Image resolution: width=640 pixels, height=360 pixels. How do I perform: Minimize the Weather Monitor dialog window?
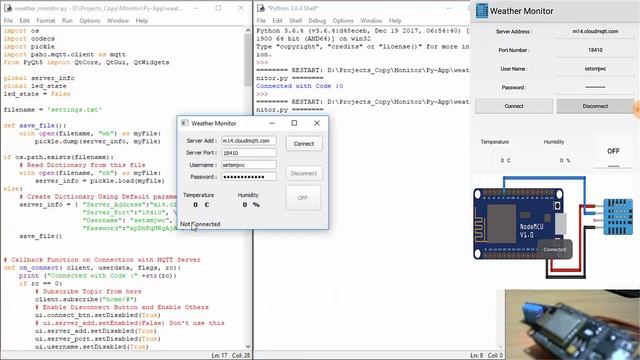pyautogui.click(x=272, y=123)
